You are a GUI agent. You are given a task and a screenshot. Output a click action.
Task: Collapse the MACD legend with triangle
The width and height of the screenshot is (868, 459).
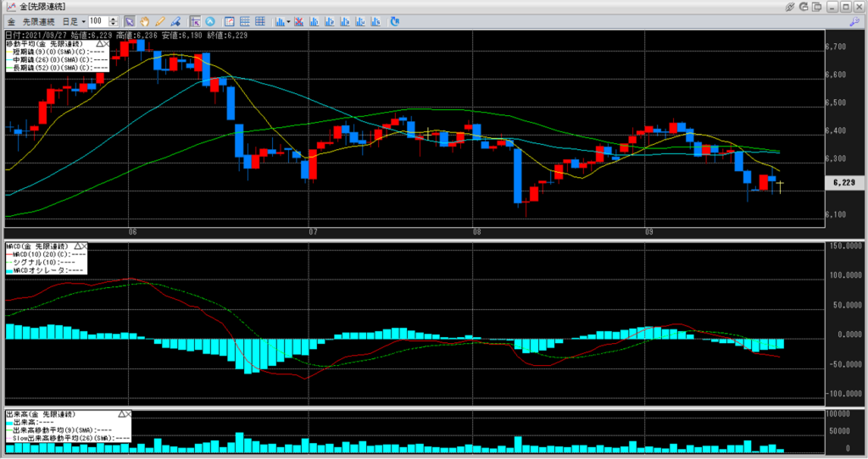click(77, 246)
